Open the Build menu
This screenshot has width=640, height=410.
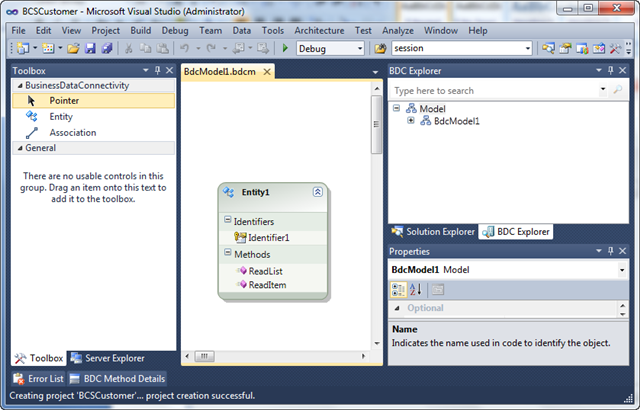coord(141,31)
